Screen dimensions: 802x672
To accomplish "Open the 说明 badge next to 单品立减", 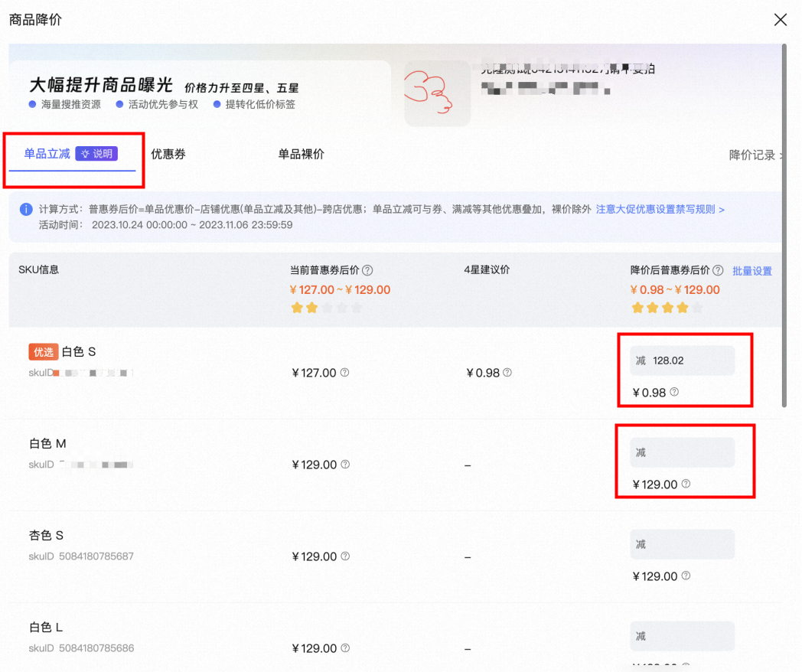I will click(x=96, y=154).
